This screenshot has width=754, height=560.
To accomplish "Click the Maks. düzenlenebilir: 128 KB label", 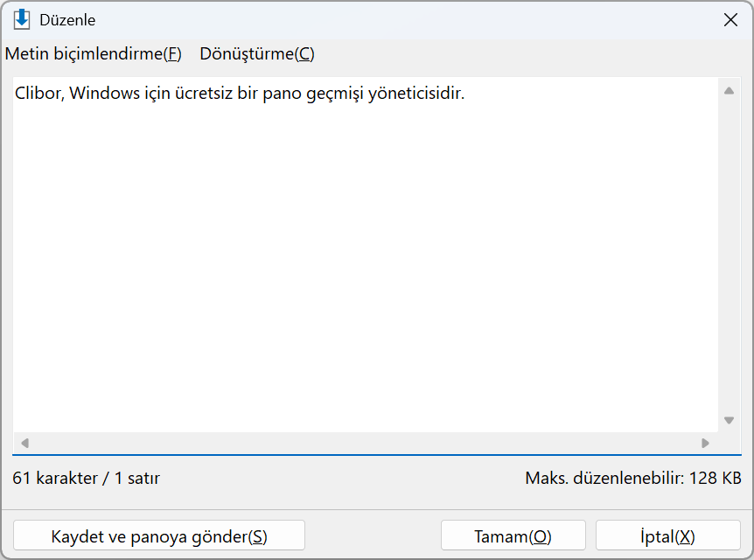I will tap(632, 479).
